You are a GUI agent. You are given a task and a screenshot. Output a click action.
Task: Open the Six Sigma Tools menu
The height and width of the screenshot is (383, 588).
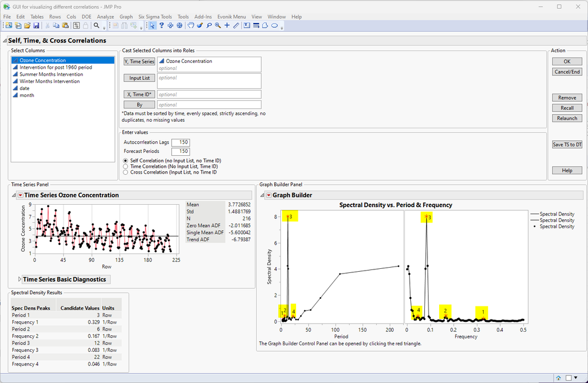(155, 17)
